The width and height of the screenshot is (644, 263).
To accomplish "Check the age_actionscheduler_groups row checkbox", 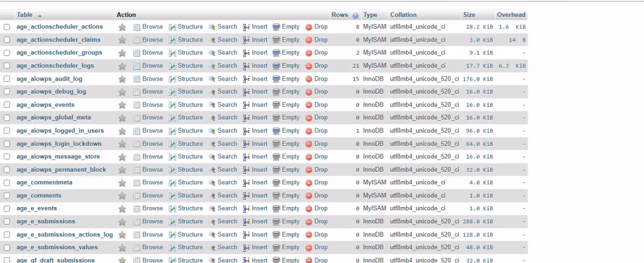I will [7, 53].
